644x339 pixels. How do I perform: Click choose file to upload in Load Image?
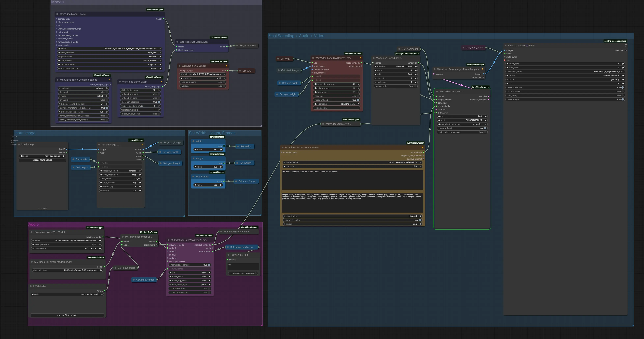point(42,160)
